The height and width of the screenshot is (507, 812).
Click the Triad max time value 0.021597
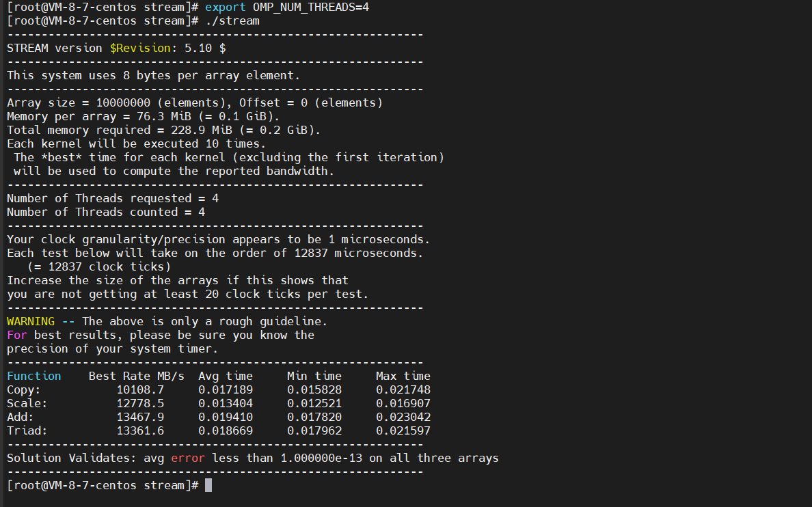click(403, 430)
